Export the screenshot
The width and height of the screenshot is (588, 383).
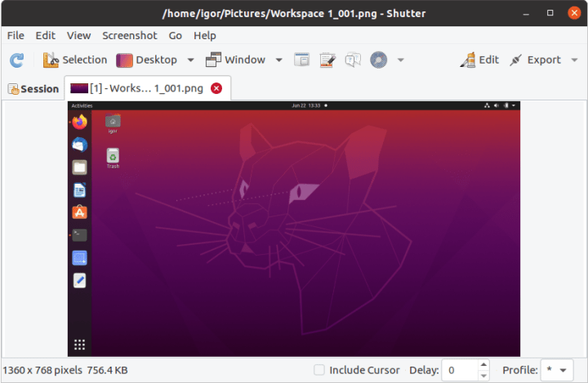[535, 60]
